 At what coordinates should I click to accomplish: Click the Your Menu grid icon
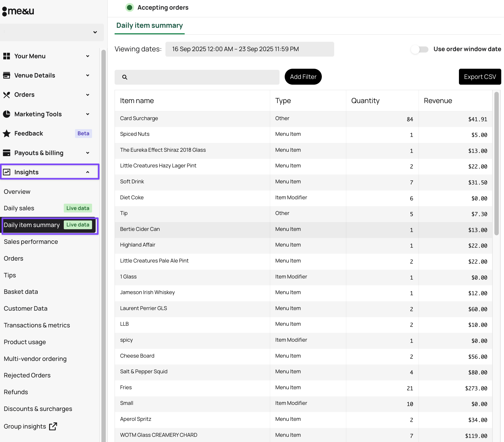(x=7, y=56)
